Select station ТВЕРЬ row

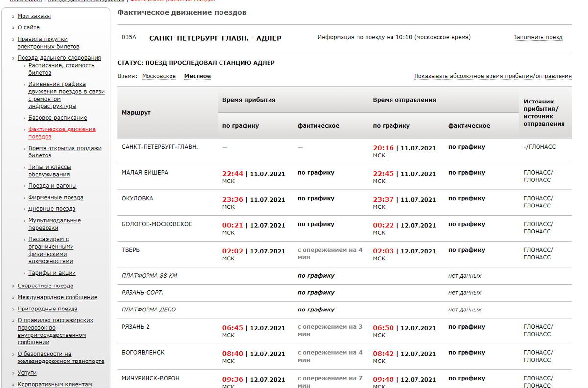[131, 250]
